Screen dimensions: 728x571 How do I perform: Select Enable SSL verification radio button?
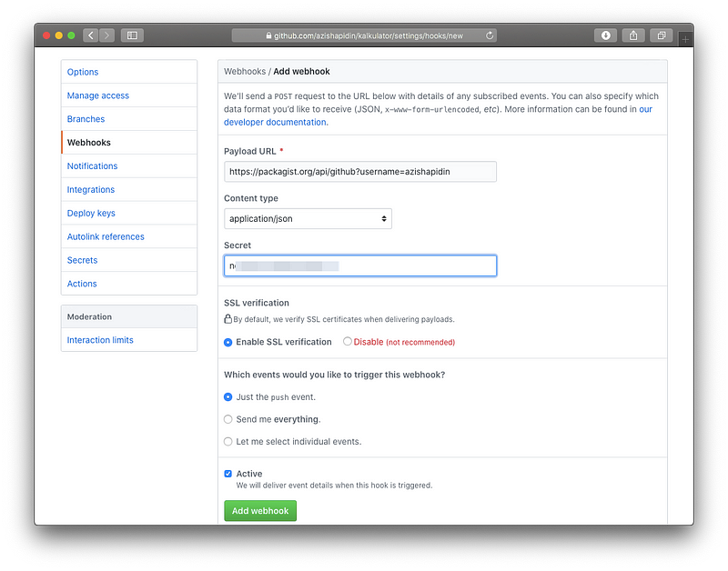tap(228, 342)
